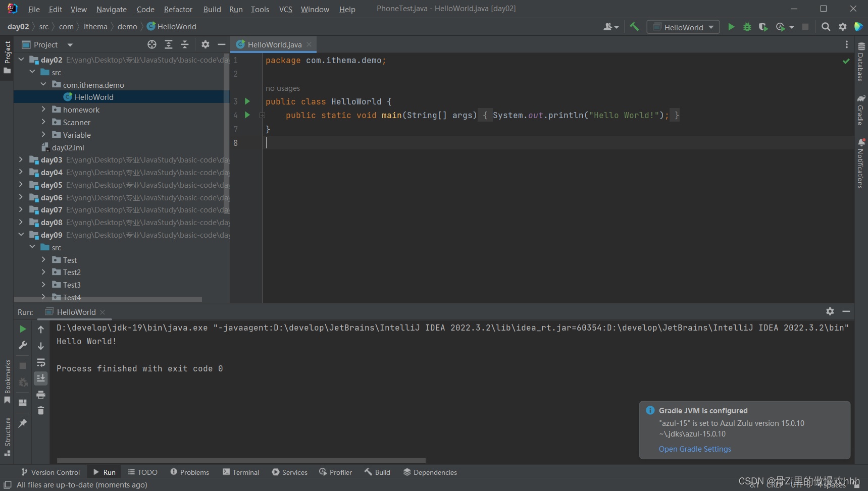868x491 pixels.
Task: Toggle the Project tool window strip
Action: click(x=7, y=57)
